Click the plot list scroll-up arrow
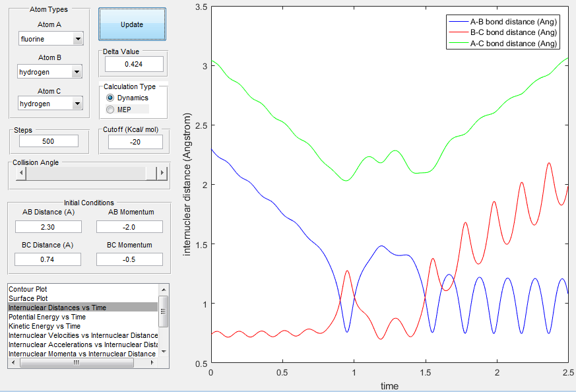 [x=164, y=290]
